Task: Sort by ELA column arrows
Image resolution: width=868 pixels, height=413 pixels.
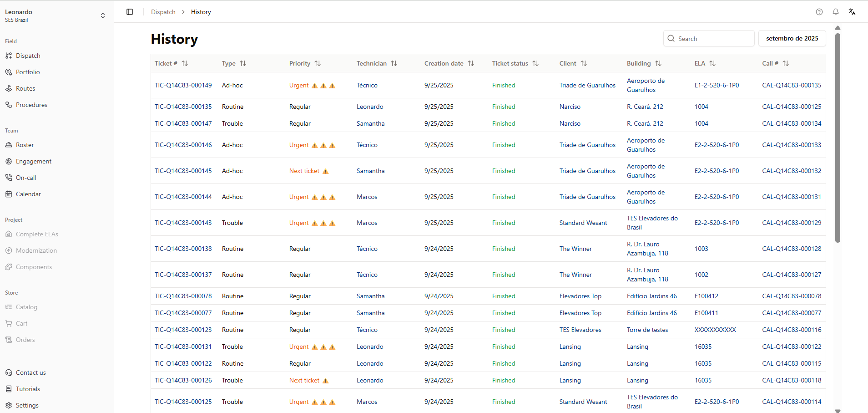Action: pos(712,64)
